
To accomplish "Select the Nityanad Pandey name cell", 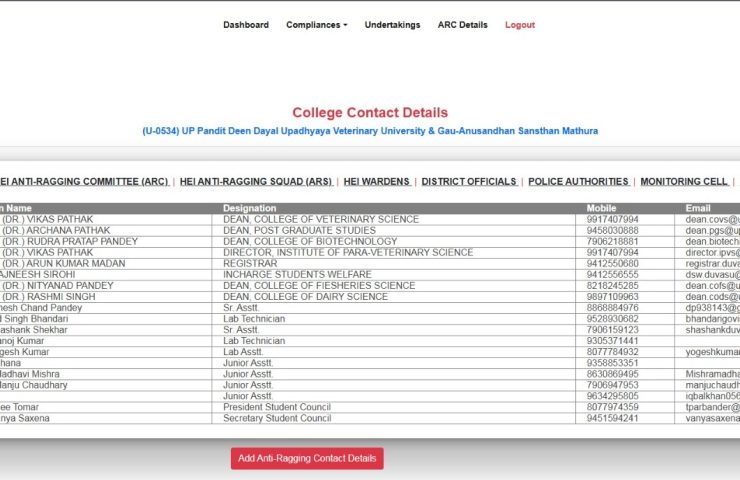I will [x=106, y=286].
